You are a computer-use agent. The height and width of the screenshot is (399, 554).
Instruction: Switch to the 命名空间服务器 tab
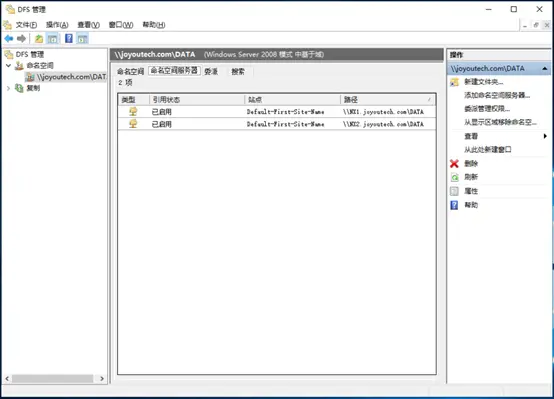(174, 71)
